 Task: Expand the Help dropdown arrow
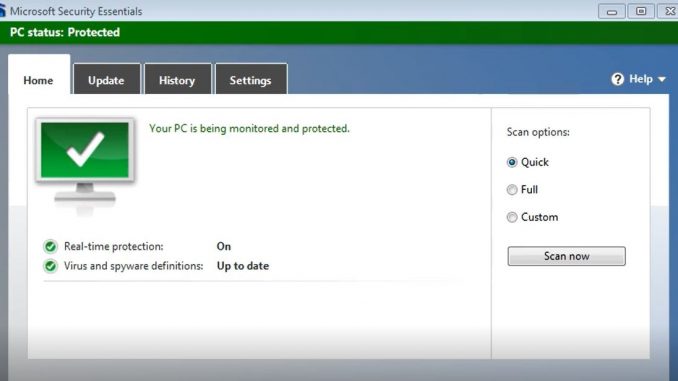[662, 80]
